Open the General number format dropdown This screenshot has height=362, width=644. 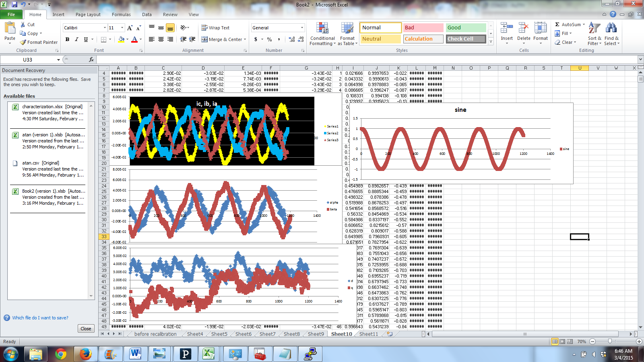(x=302, y=28)
